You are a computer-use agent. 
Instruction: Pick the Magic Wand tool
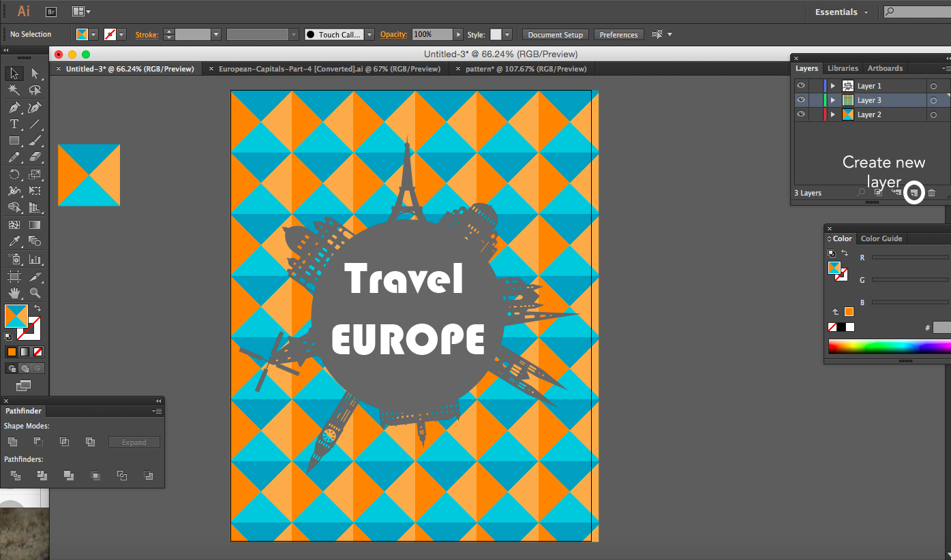tap(14, 90)
